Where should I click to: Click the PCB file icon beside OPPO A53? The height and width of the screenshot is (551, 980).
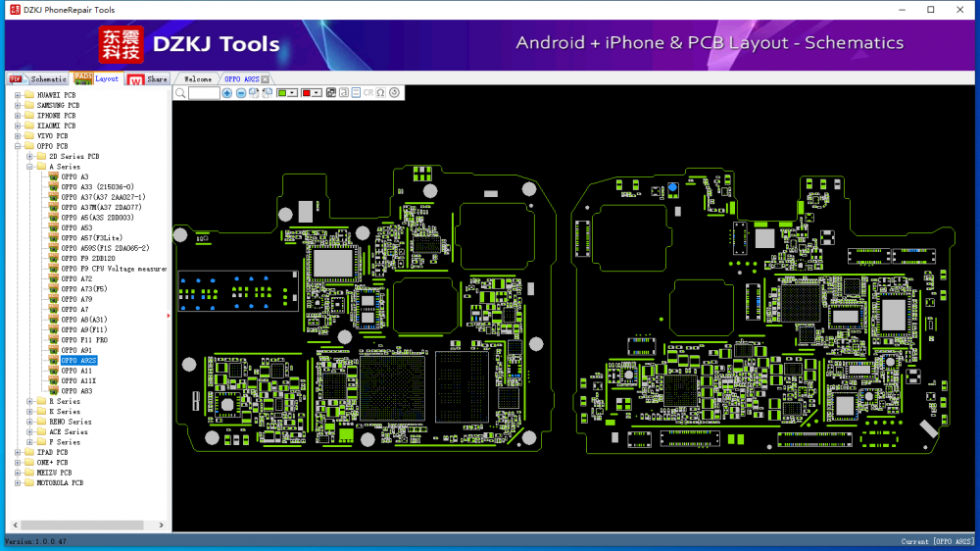pyautogui.click(x=54, y=227)
